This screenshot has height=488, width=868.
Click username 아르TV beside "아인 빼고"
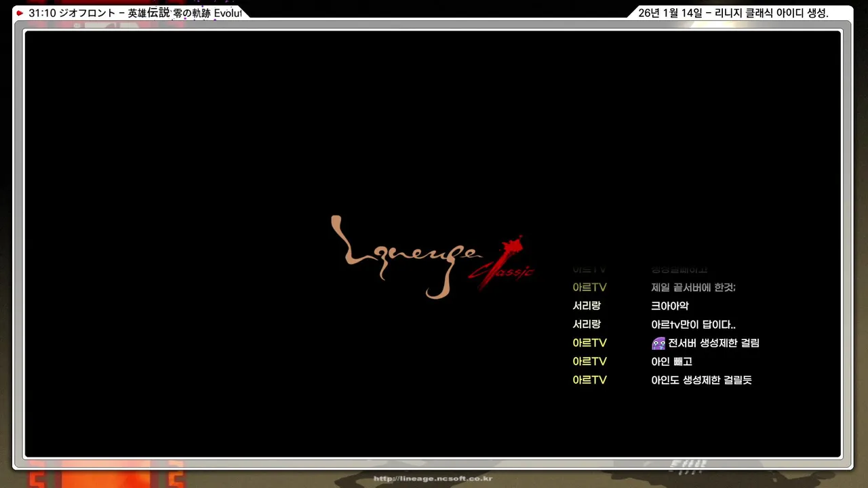coord(589,362)
